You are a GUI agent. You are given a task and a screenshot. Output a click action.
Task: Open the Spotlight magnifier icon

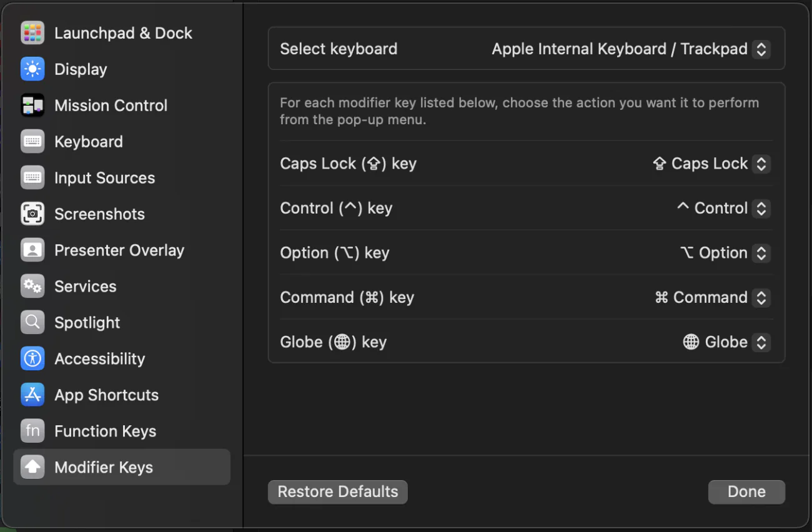tap(32, 323)
